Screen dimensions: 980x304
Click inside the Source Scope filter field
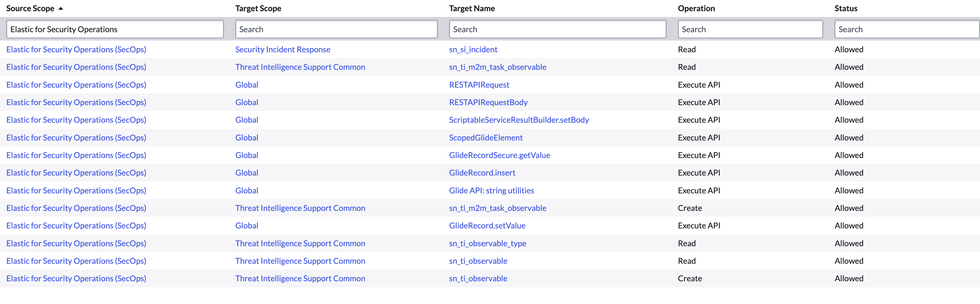coord(115,29)
